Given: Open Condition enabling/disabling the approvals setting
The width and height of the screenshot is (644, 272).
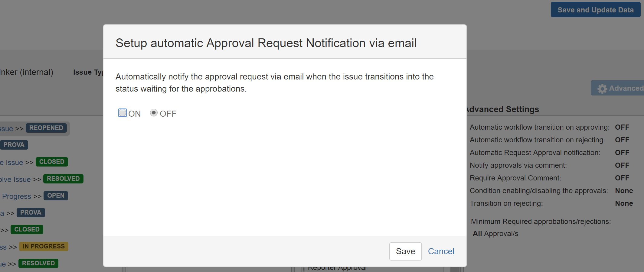Looking at the screenshot, I should [x=538, y=191].
